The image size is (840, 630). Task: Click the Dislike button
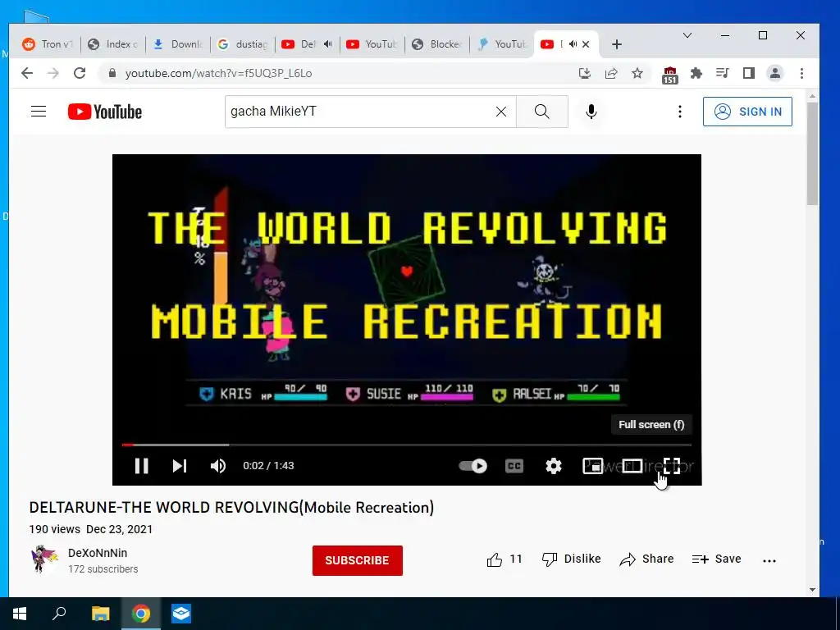coord(571,559)
